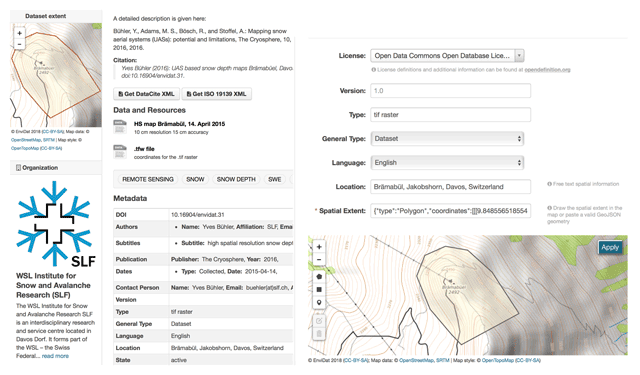This screenshot has width=640, height=375.
Task: Click the Version input field
Action: pyautogui.click(x=451, y=91)
